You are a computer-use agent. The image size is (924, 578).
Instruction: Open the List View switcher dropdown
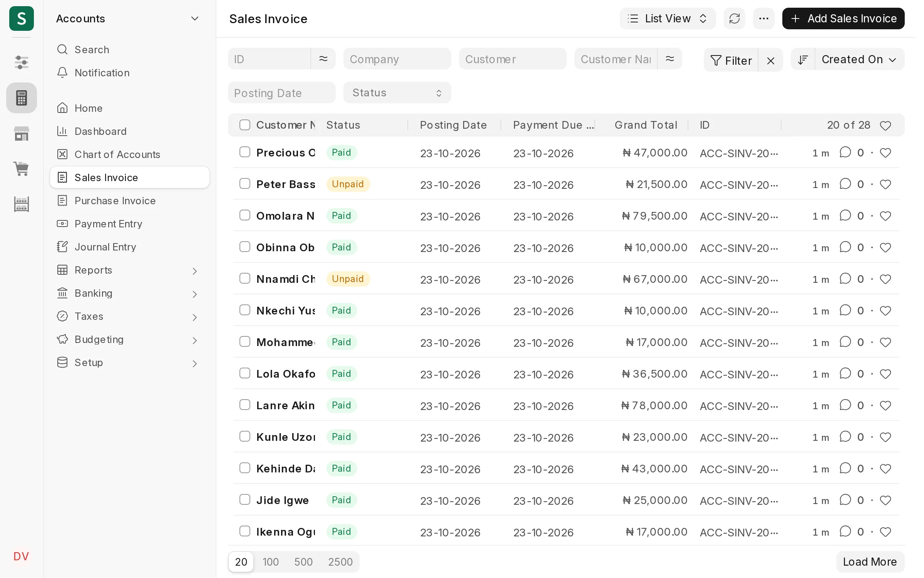pos(668,18)
